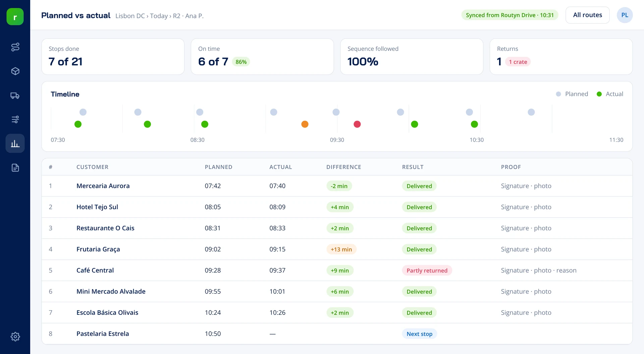Open the sliders filter sidebar icon
This screenshot has height=354, width=644.
[x=15, y=119]
